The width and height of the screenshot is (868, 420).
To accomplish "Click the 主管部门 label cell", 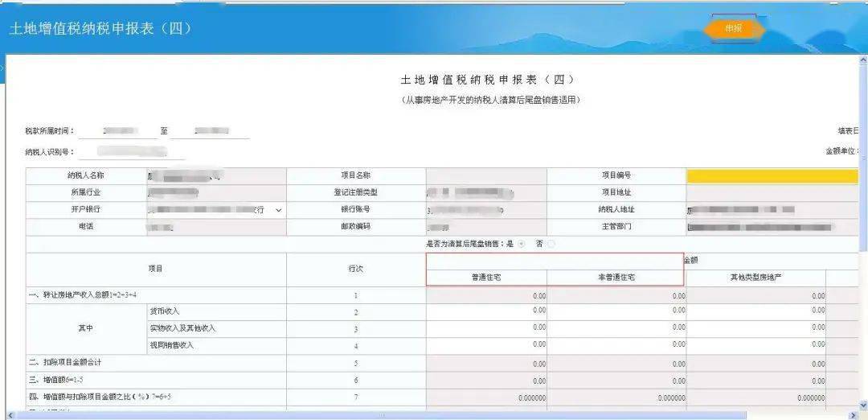I will 616,227.
